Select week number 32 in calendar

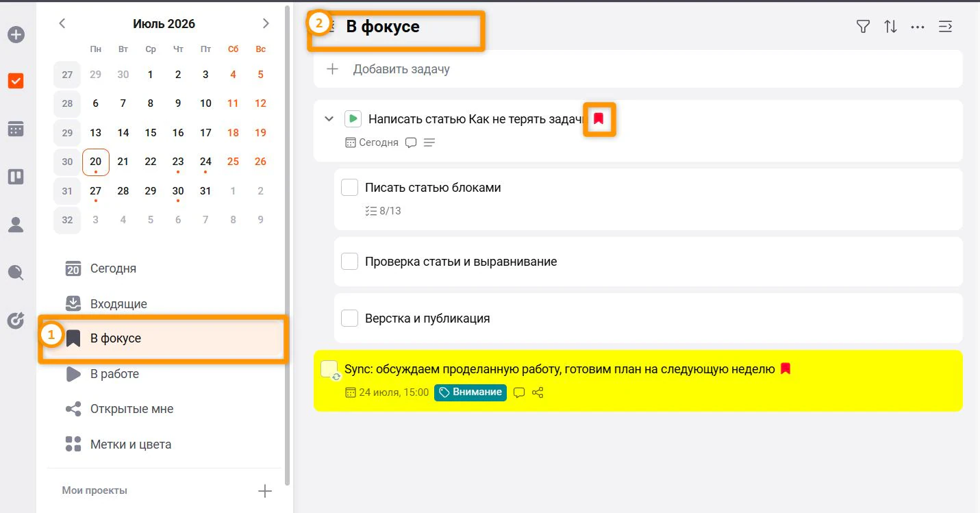click(67, 221)
